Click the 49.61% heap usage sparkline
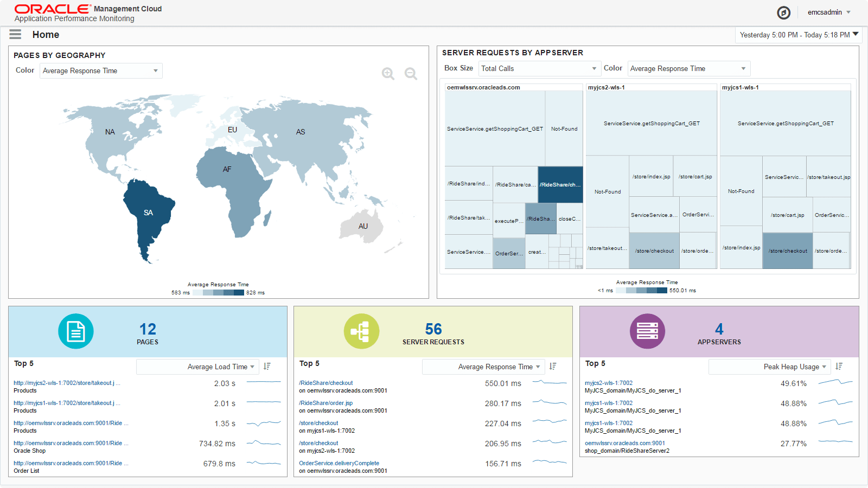The width and height of the screenshot is (868, 488). (x=835, y=383)
